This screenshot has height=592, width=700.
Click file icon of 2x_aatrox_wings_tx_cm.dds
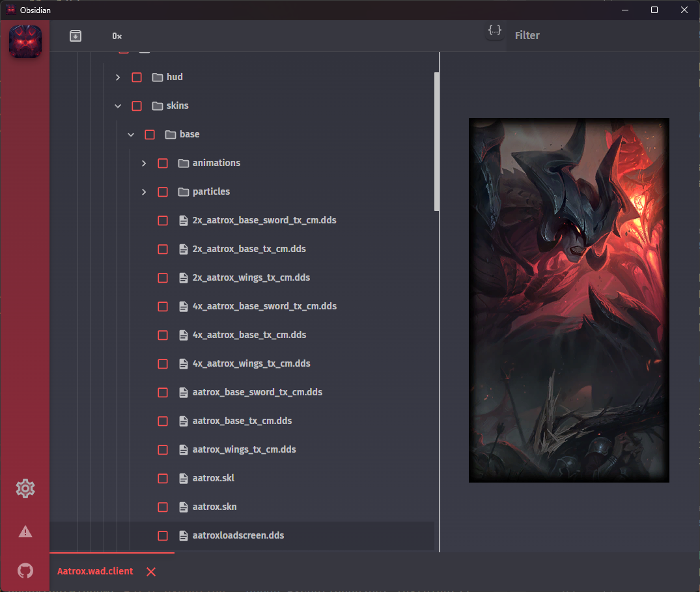[x=183, y=277]
